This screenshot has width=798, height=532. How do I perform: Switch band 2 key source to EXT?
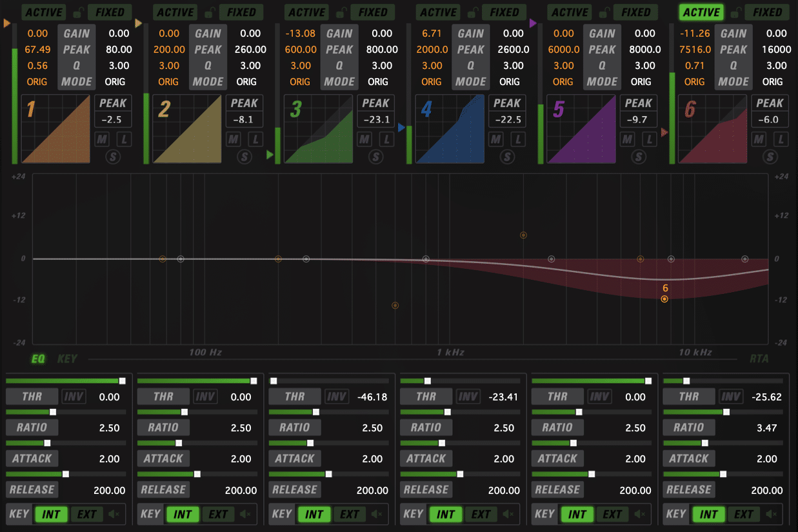coord(218,514)
